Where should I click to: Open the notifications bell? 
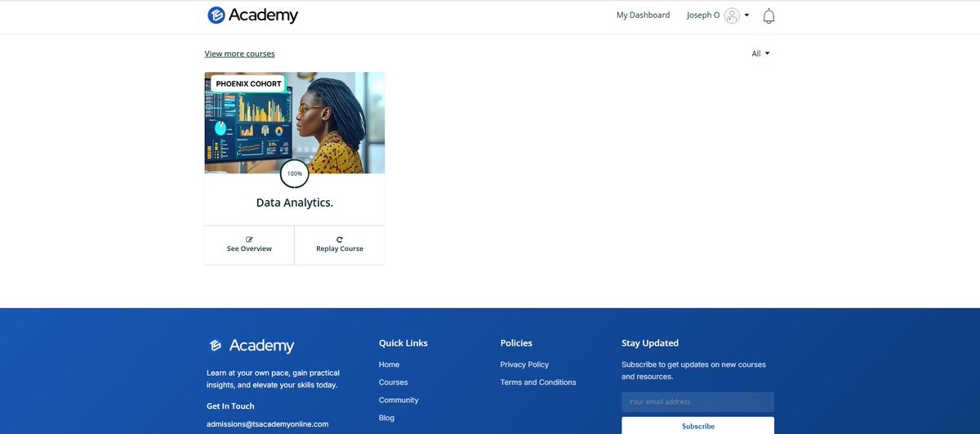point(768,16)
